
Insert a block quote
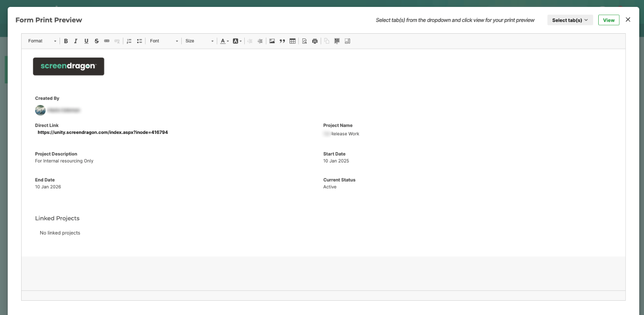tap(282, 41)
